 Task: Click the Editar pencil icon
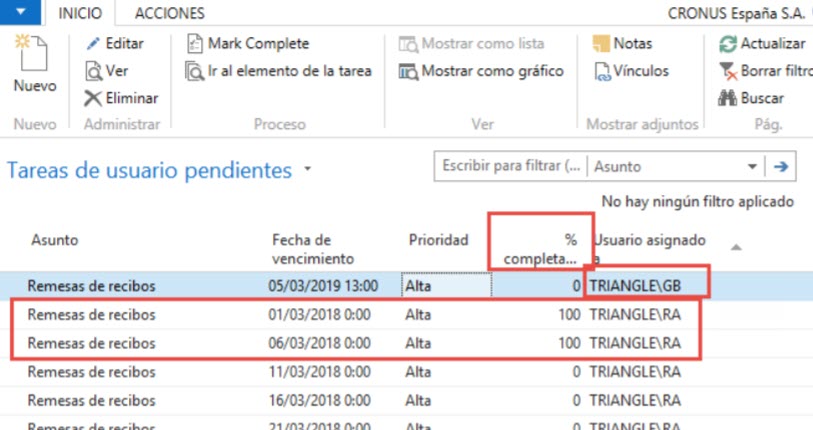(93, 44)
